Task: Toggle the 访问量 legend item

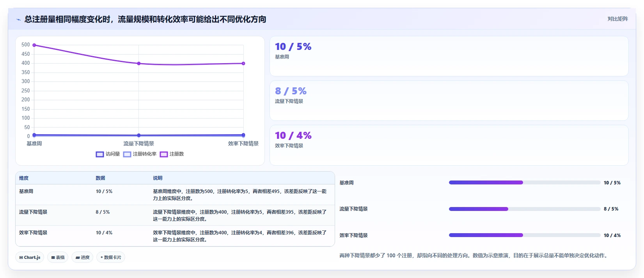Action: tap(108, 154)
